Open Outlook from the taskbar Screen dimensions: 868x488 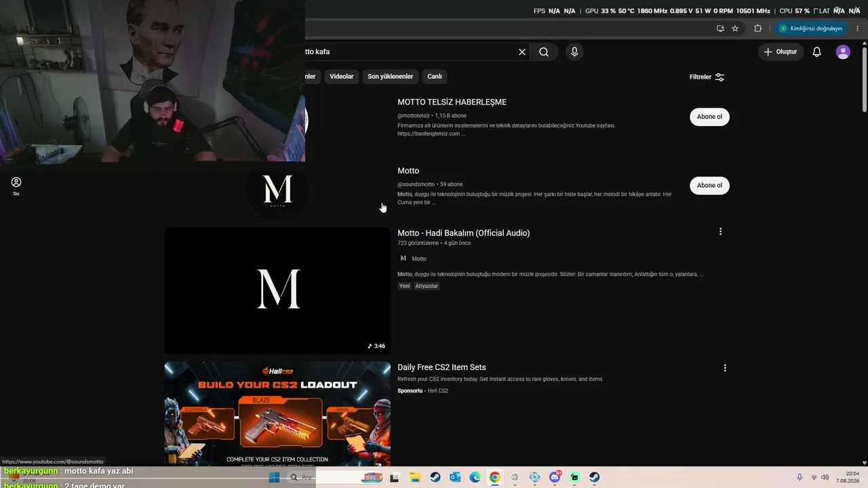click(x=455, y=477)
